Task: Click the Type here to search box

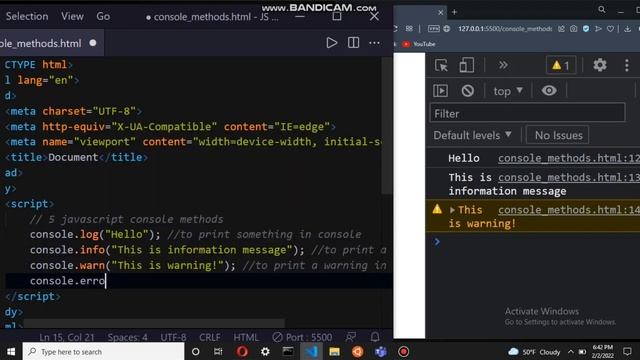Action: (103, 351)
